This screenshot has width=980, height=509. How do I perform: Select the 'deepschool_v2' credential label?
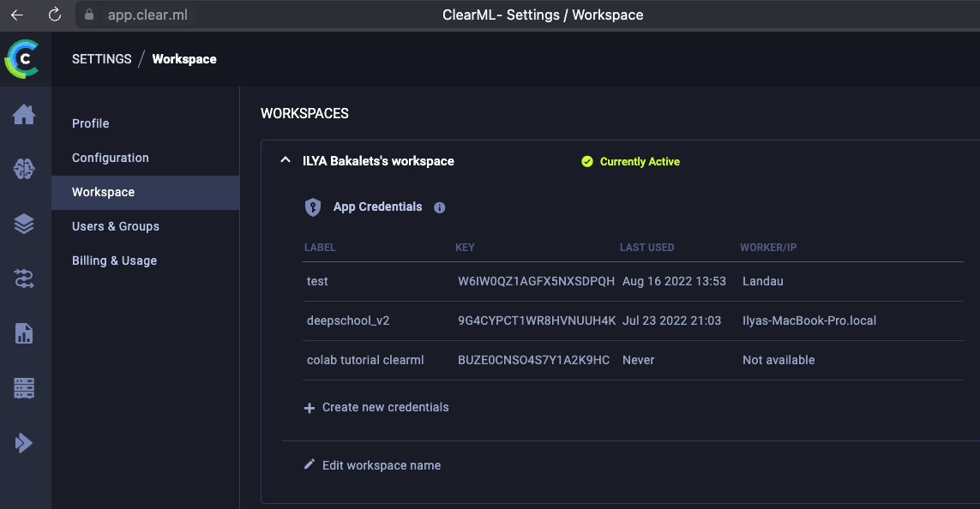pyautogui.click(x=348, y=320)
